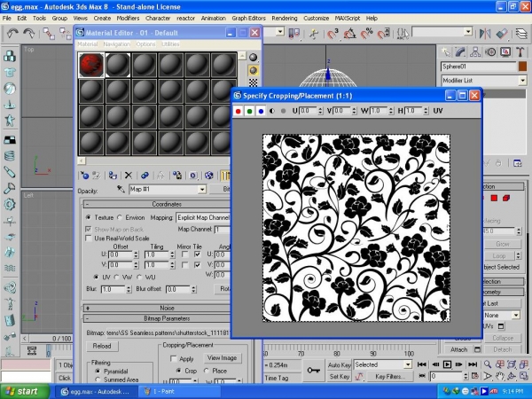Click the Sphere01 object color swatch
532x399 pixels.
click(x=523, y=66)
